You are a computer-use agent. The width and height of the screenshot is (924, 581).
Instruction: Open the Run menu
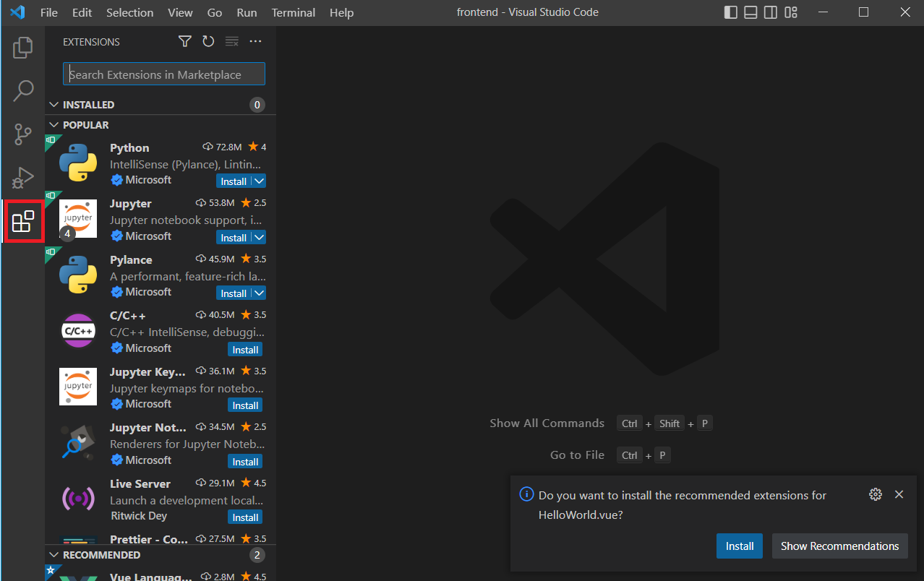point(247,12)
